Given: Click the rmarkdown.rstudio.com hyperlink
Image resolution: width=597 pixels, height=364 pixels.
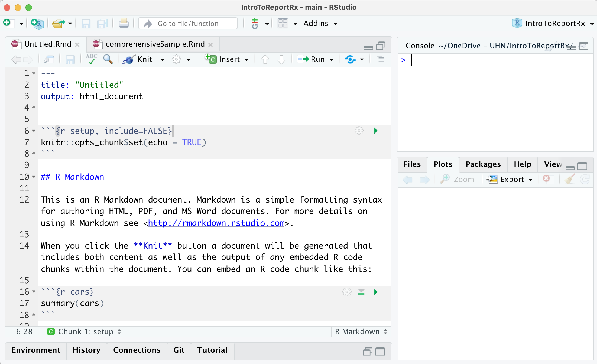Looking at the screenshot, I should pyautogui.click(x=216, y=223).
